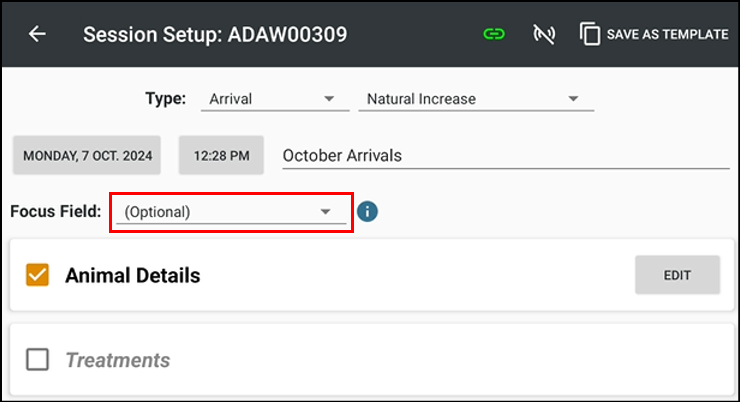
Task: Click the October Arrivals name field
Action: [500, 156]
